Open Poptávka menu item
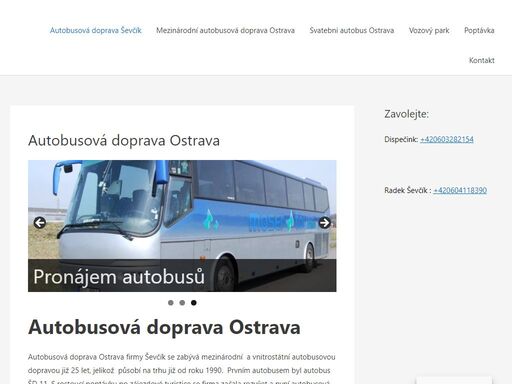 tap(479, 30)
